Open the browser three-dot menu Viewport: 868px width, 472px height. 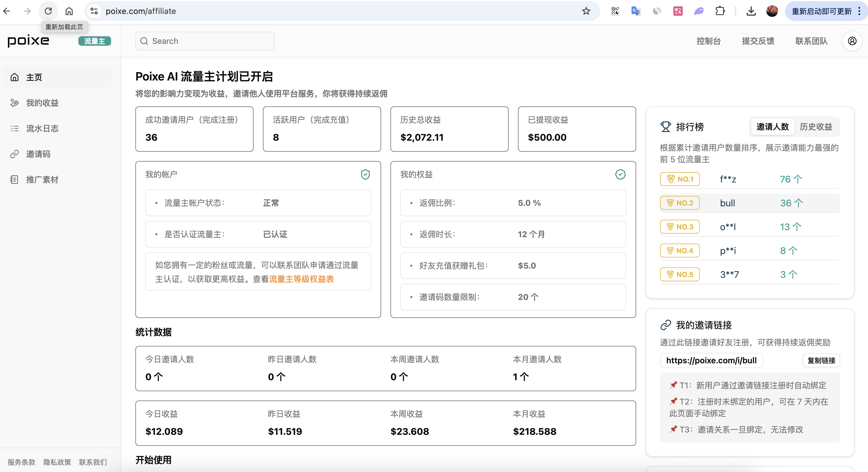(x=859, y=11)
